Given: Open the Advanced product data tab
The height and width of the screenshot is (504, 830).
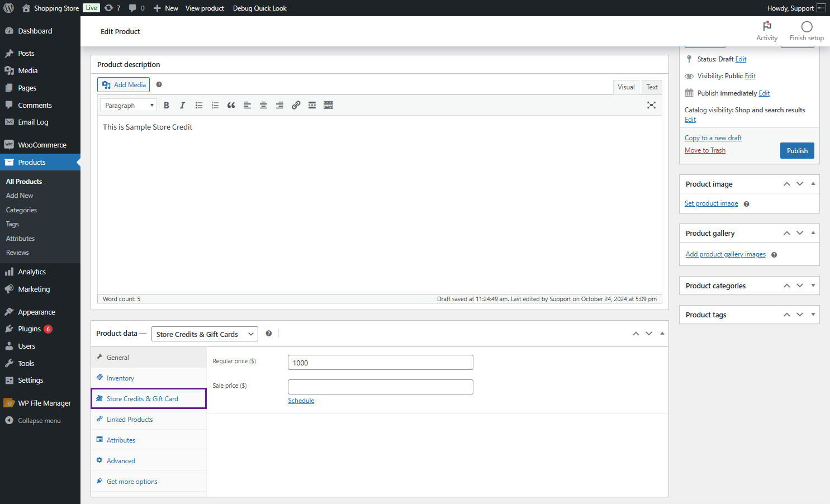Looking at the screenshot, I should pos(149,461).
